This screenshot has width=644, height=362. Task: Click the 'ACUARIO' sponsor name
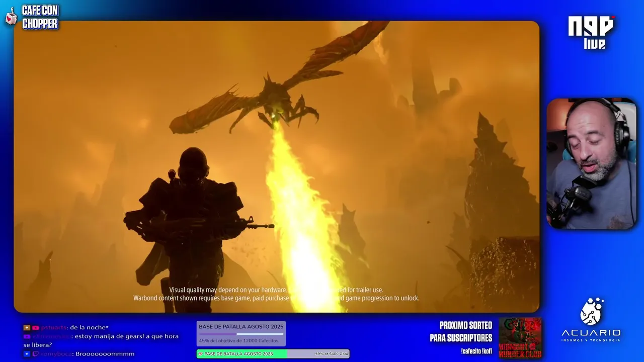click(591, 333)
